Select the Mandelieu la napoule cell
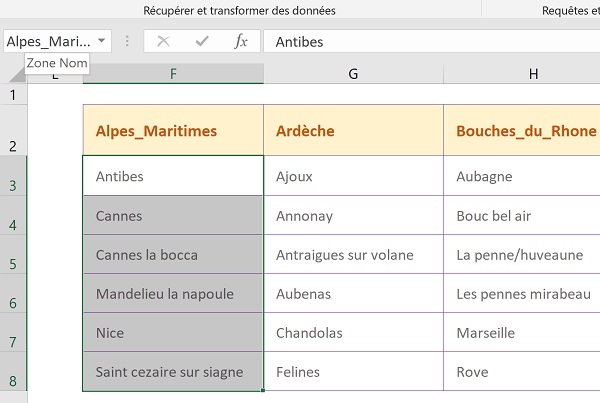 (173, 294)
